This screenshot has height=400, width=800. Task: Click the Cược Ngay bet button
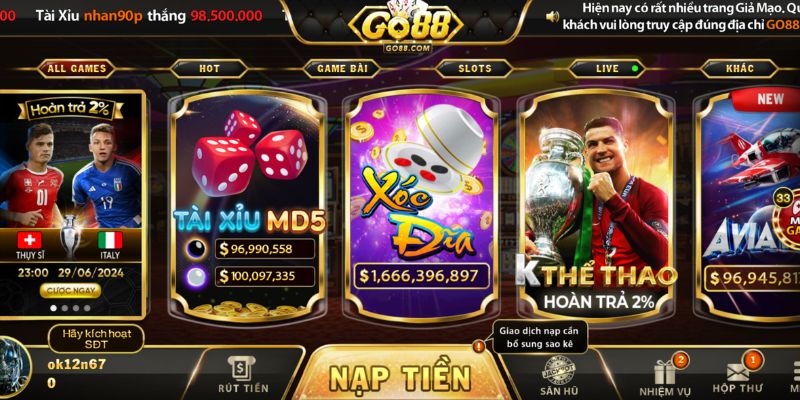70,291
